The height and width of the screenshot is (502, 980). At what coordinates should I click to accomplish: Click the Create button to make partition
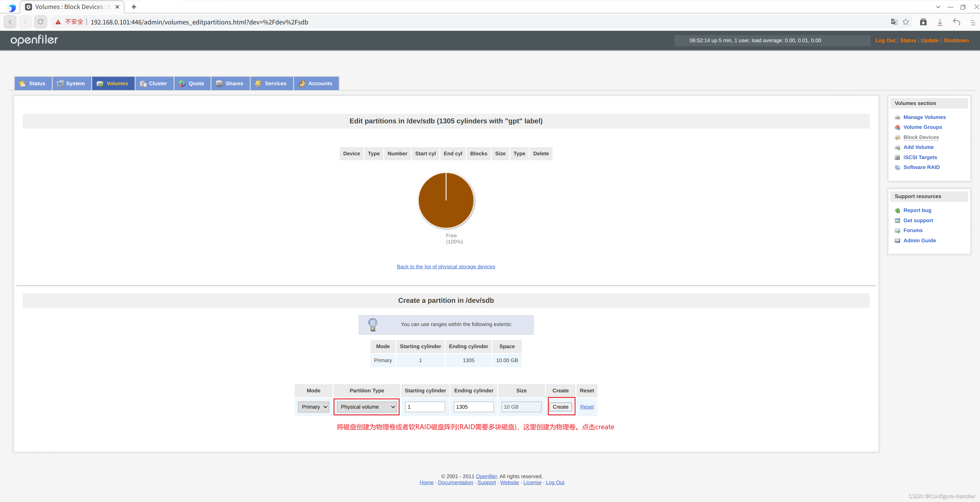coord(560,407)
